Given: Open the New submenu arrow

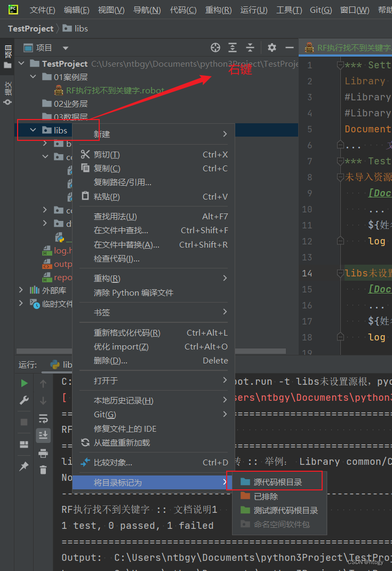Looking at the screenshot, I should [225, 134].
